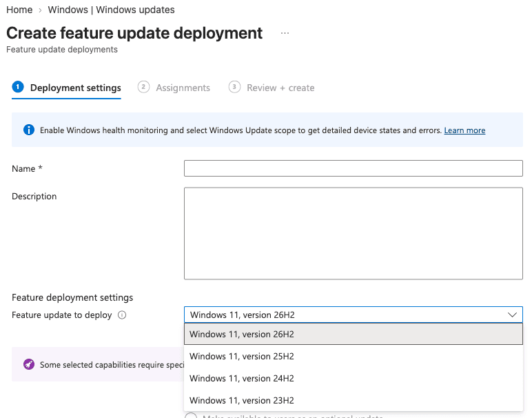The height and width of the screenshot is (418, 532).
Task: Choose Windows 11, version 25H2 option
Action: pos(354,356)
